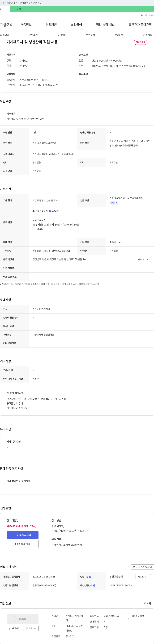
Task: Click the 직종 키워드 value 기계제도기능사, 금속캐드원, 라이터캐드원
Action: click(53, 154)
